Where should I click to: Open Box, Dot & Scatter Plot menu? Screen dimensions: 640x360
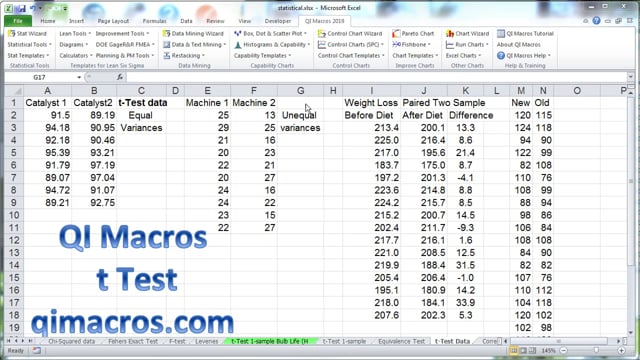point(271,33)
